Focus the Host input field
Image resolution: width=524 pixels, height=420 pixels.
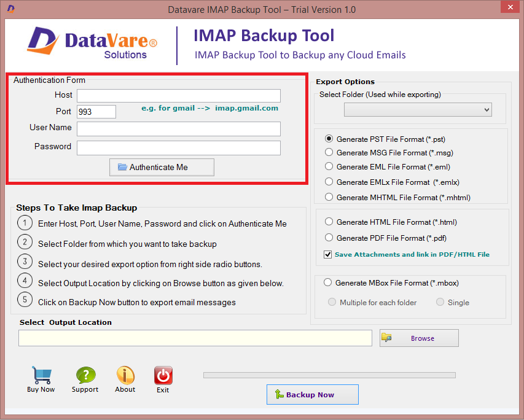[179, 96]
